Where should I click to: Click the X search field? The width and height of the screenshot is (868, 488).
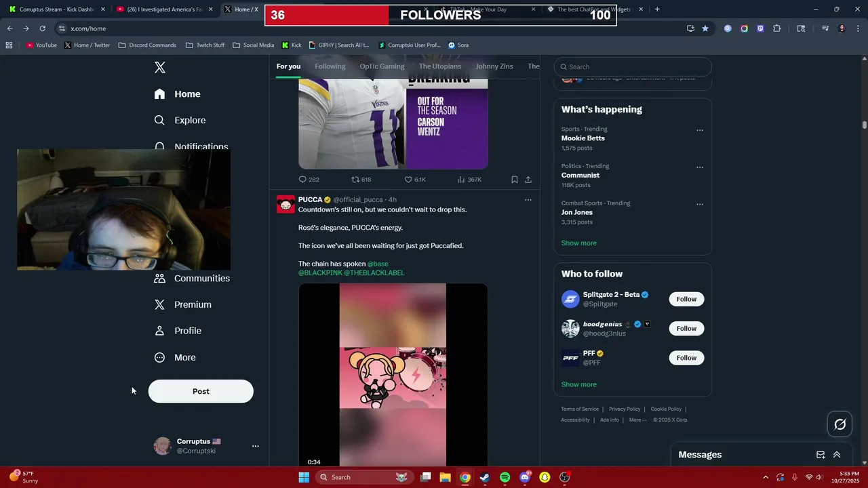point(633,66)
